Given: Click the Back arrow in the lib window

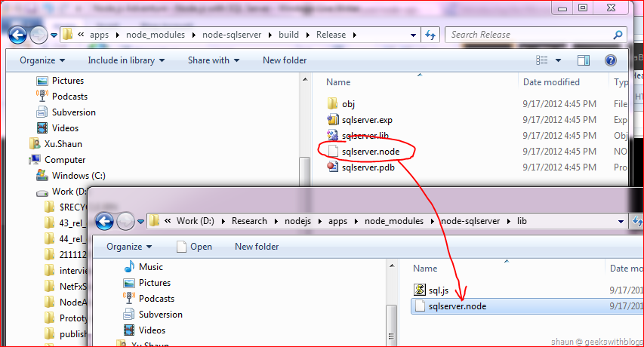Looking at the screenshot, I should (x=105, y=222).
